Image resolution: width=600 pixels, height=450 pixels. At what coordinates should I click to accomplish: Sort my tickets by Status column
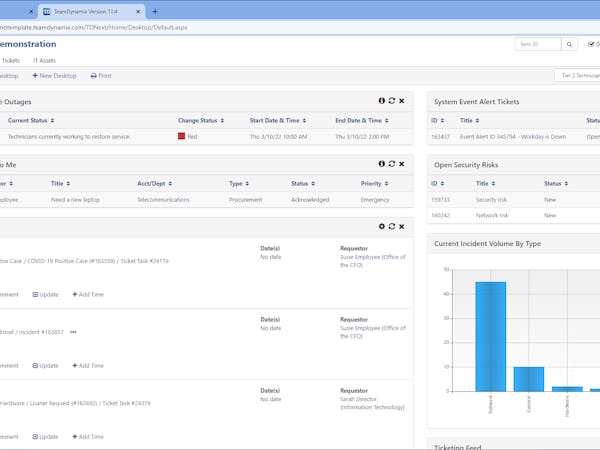tap(303, 184)
